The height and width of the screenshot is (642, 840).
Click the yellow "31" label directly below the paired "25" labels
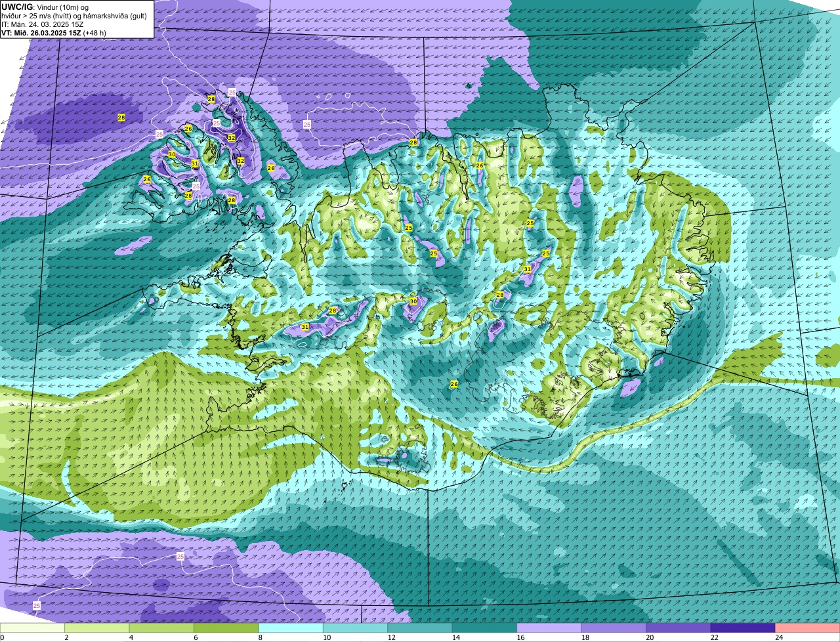click(x=528, y=269)
